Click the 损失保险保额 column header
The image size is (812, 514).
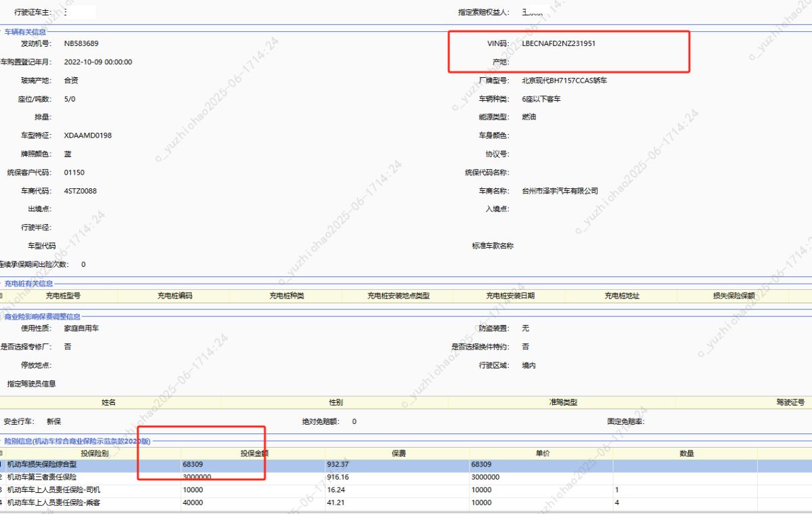point(734,296)
